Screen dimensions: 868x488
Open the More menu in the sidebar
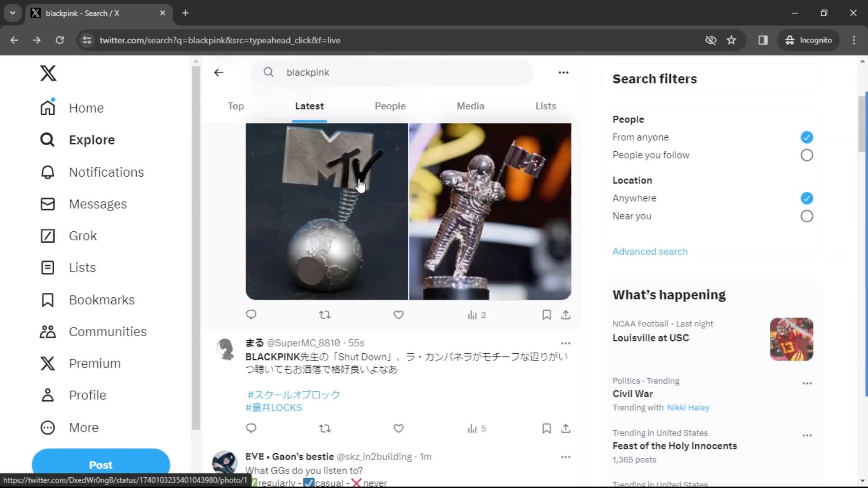point(69,427)
